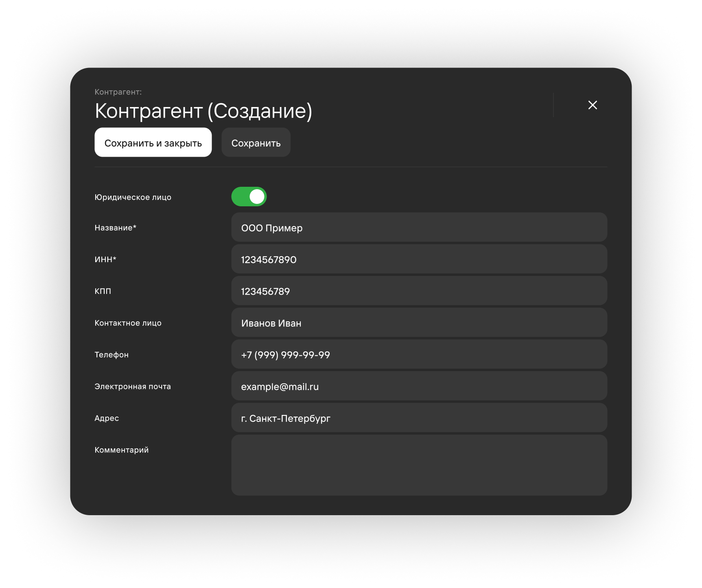Focus the Телефон input field
This screenshot has height=588, width=702.
pos(419,354)
